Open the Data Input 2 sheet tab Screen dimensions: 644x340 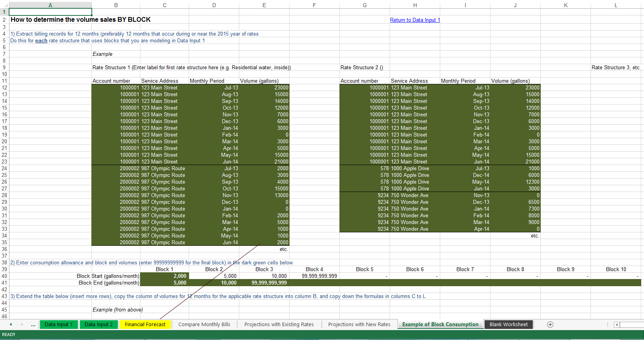pyautogui.click(x=98, y=325)
